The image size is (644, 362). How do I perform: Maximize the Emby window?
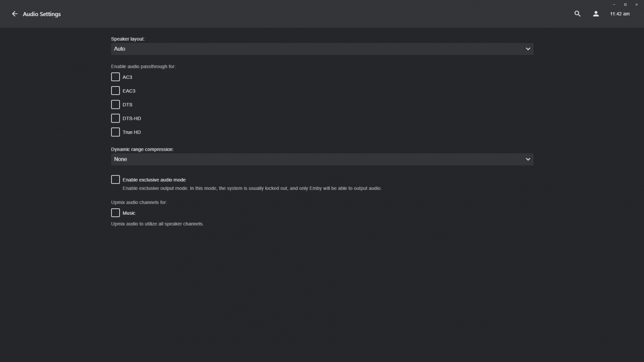point(625,4)
